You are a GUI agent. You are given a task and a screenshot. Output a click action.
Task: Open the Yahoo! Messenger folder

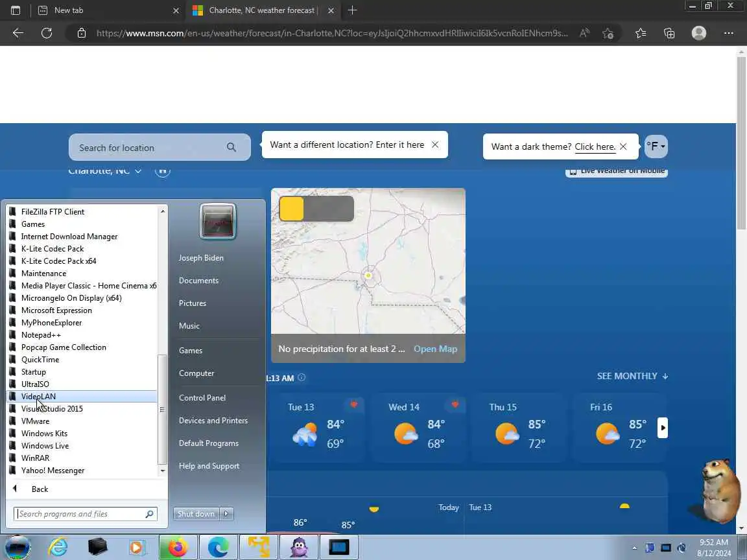(82, 470)
